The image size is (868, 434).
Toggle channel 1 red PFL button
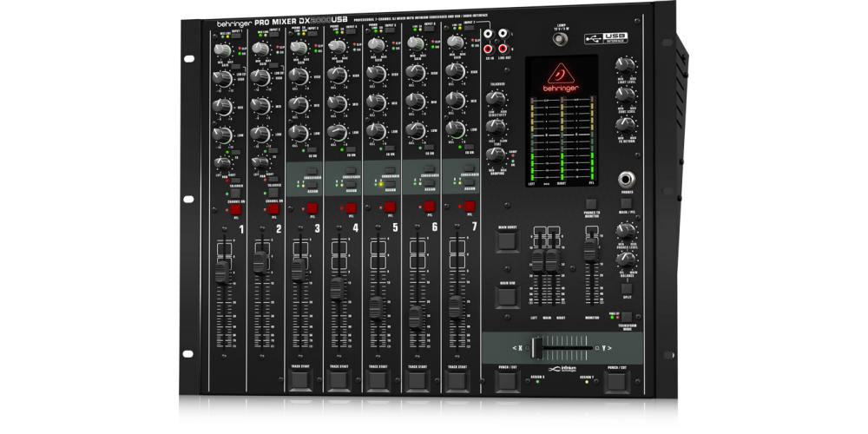tap(235, 209)
